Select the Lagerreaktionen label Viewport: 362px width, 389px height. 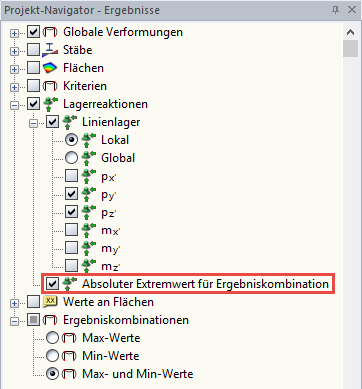click(x=105, y=104)
